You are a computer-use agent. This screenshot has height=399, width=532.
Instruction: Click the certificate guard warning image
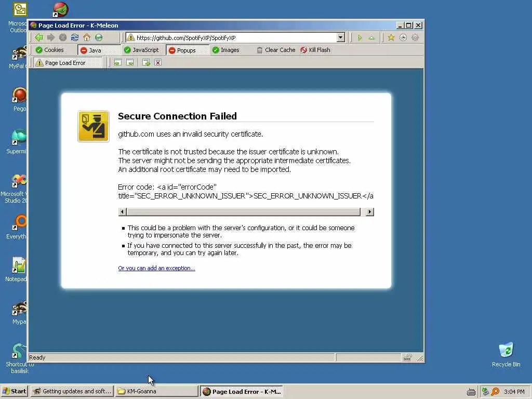[x=94, y=126]
